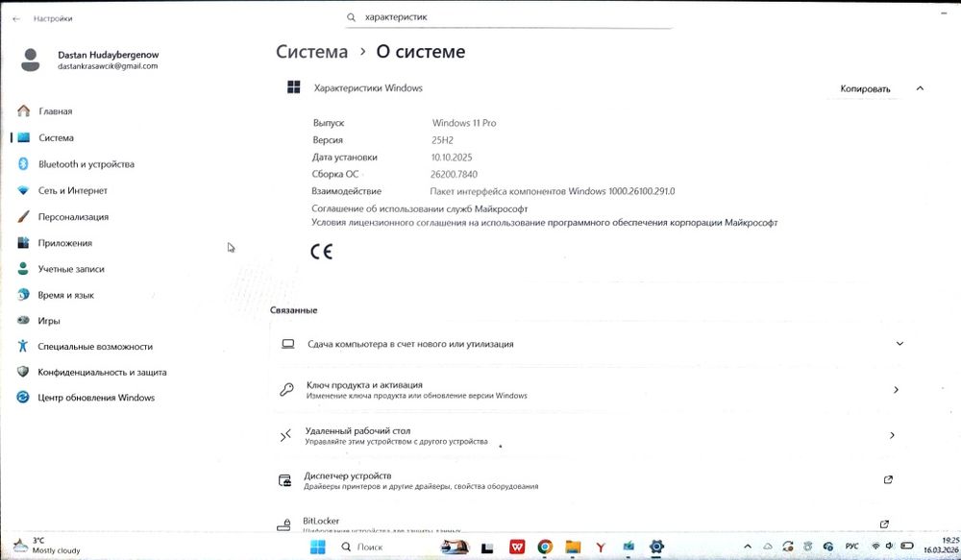
Task: Click the Диспетчер устройств device icon
Action: [x=285, y=480]
